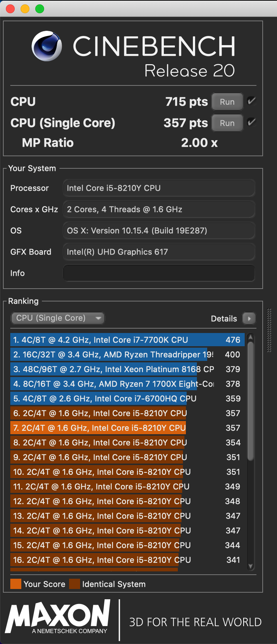Select ranking row 10 scoring 351
The height and width of the screenshot is (644, 277).
[127, 472]
